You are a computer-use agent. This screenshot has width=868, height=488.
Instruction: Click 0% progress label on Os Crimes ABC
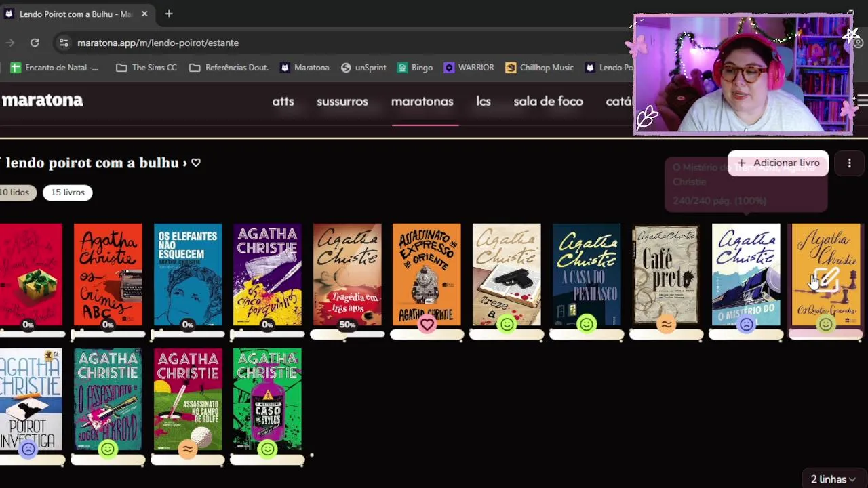[108, 325]
